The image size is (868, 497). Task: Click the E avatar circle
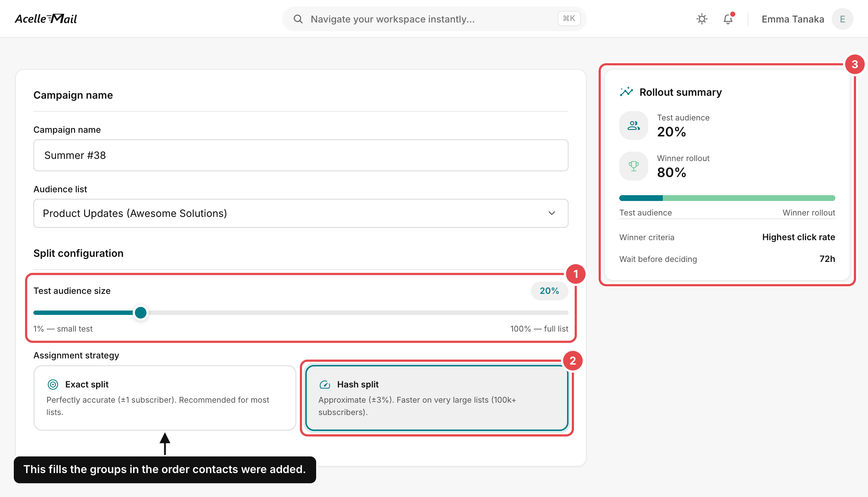[x=843, y=19]
